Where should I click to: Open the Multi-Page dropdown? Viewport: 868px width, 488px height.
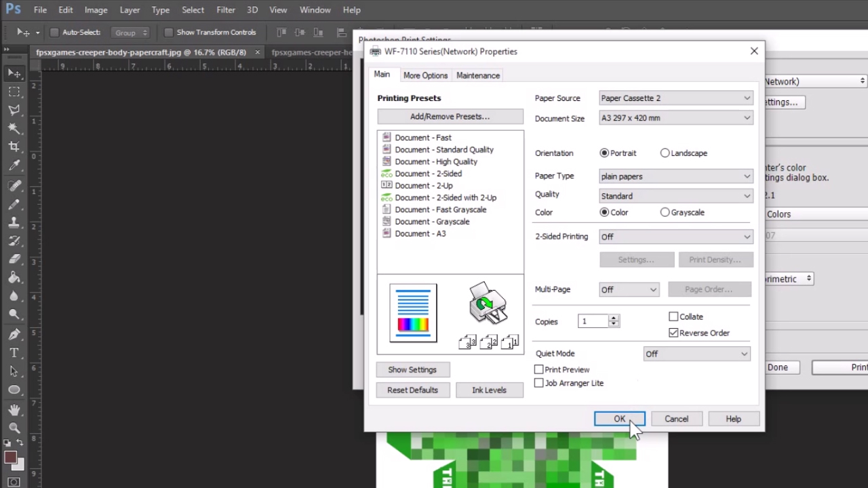629,289
